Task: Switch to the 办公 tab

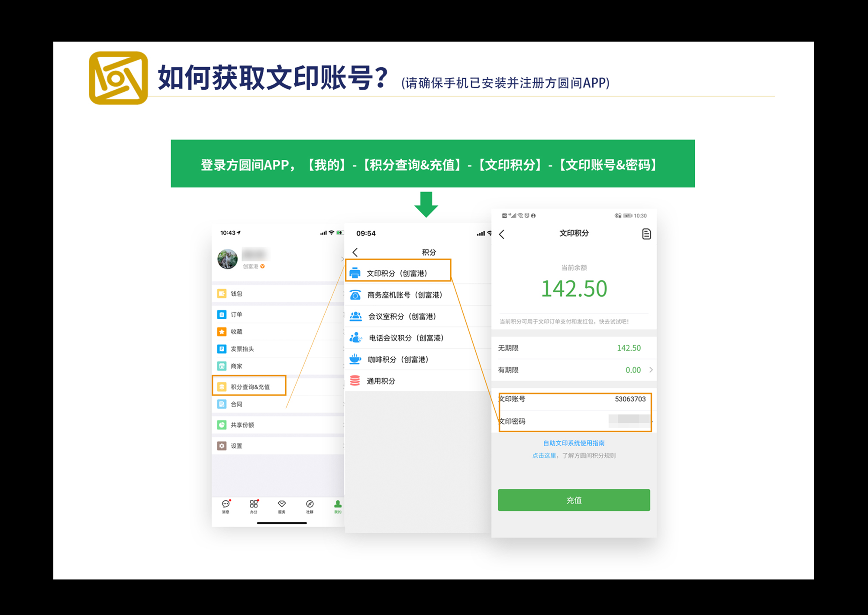Action: [x=254, y=506]
